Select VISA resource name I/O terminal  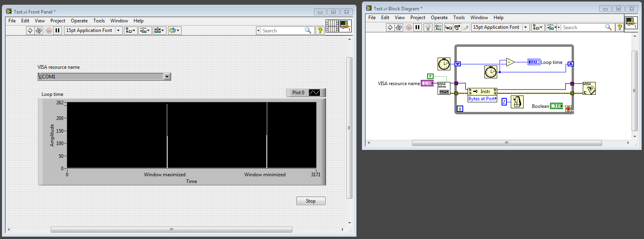pos(427,83)
